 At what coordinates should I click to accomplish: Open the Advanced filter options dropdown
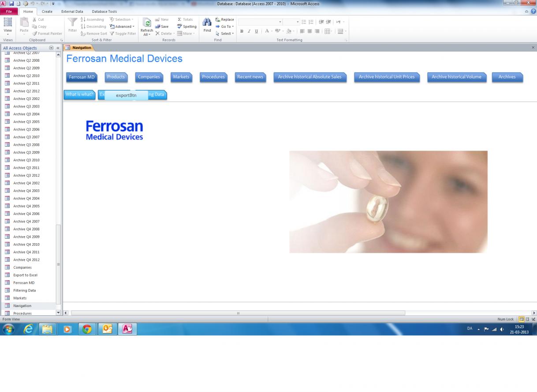pyautogui.click(x=122, y=26)
